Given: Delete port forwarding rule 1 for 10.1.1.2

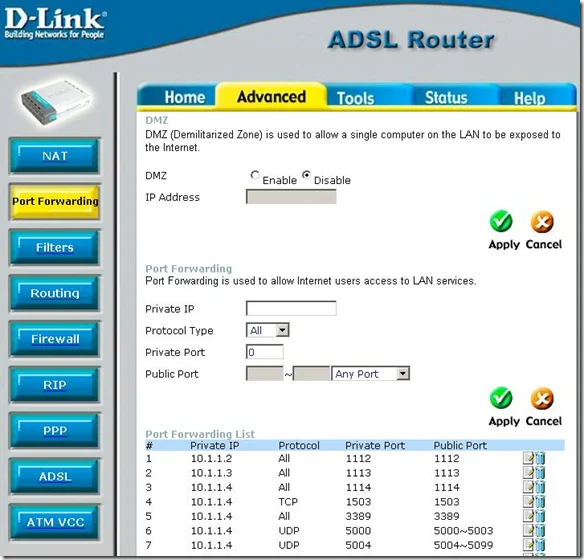Looking at the screenshot, I should pyautogui.click(x=540, y=458).
